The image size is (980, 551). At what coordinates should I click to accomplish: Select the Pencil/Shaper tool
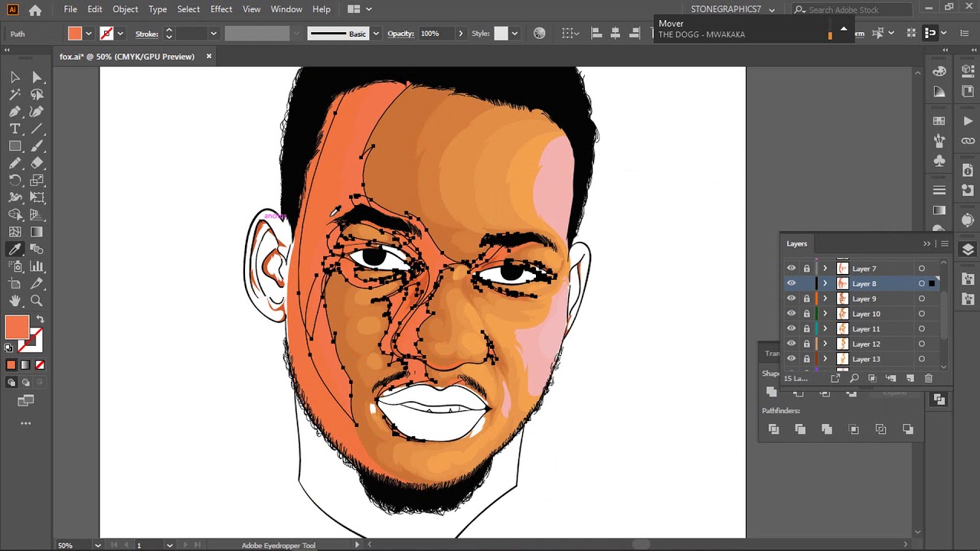tap(15, 163)
